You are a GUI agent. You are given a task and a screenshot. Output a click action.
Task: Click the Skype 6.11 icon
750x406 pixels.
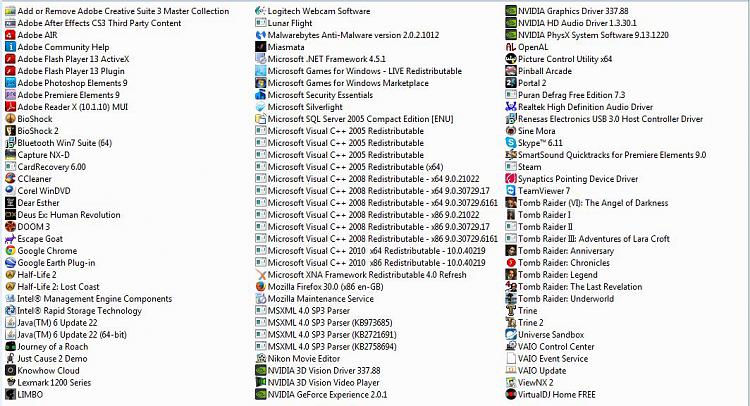[511, 143]
